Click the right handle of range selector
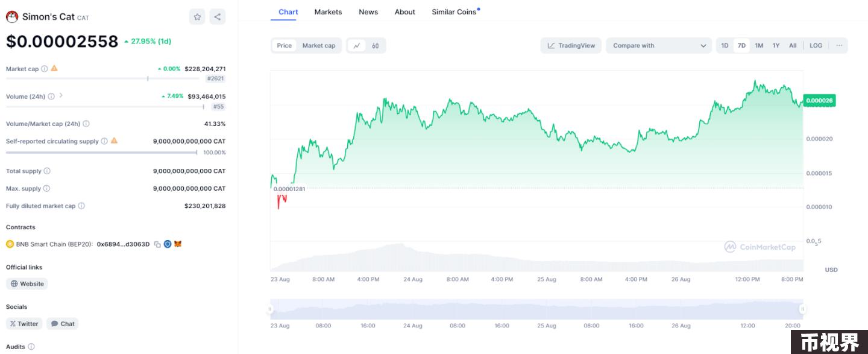 click(x=802, y=309)
